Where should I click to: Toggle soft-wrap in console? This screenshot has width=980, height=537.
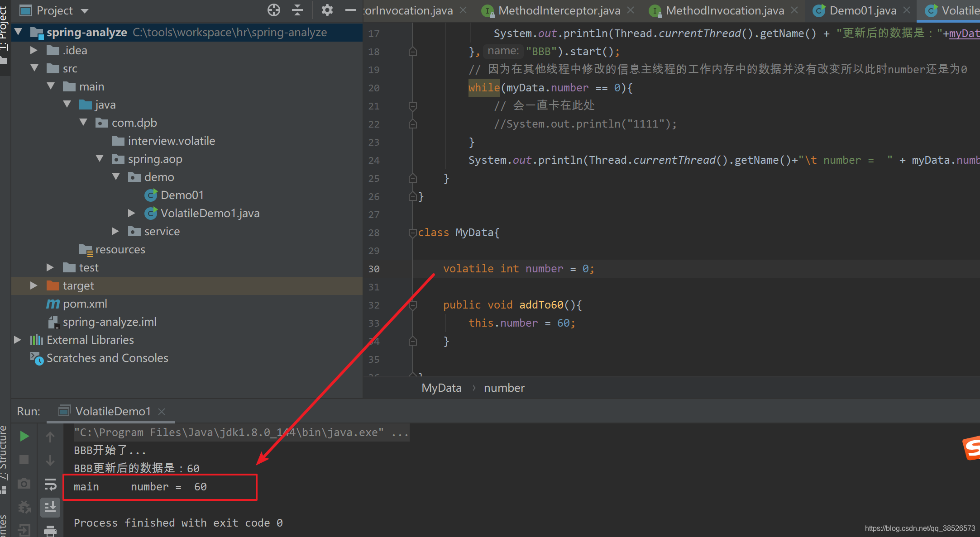point(50,485)
